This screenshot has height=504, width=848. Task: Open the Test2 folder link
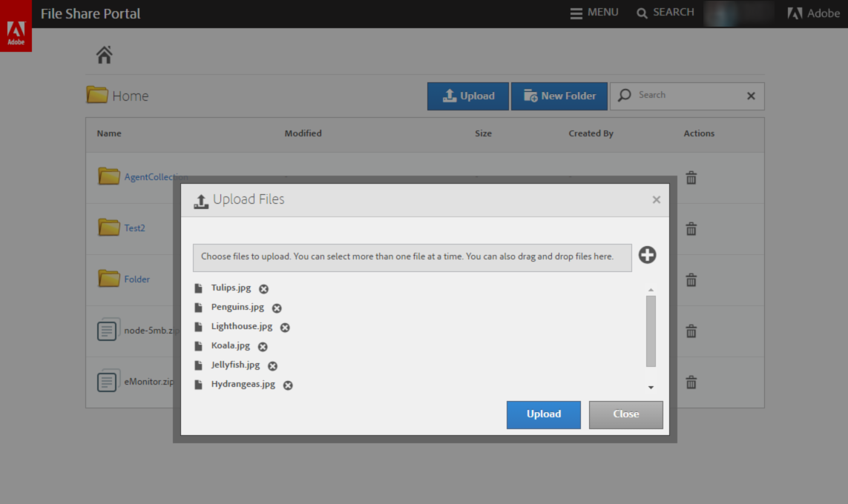pos(134,228)
